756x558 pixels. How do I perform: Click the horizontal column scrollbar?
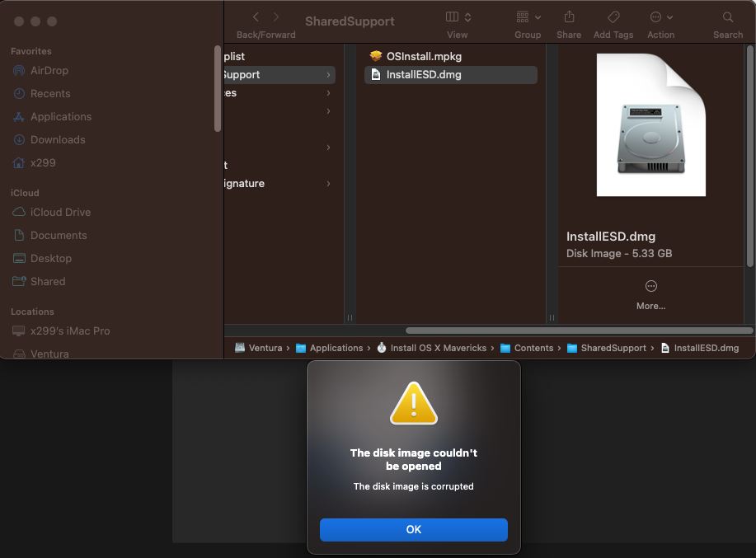coord(579,331)
